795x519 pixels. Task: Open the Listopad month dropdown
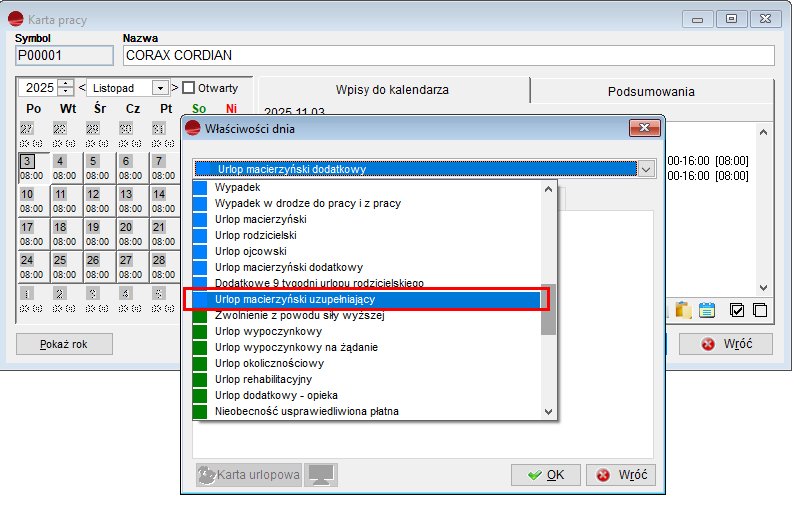(x=159, y=88)
